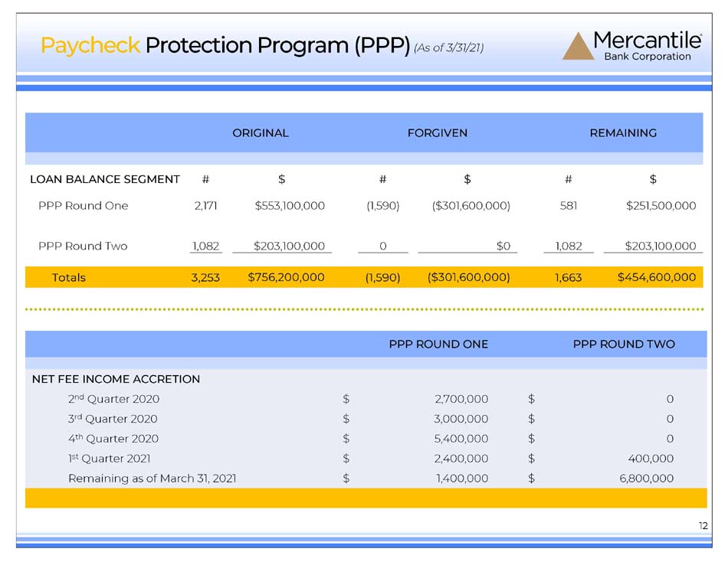Viewport: 728px width, 562px height.
Task: Select the $0 forgiven amount for Round Two
Action: [x=503, y=246]
